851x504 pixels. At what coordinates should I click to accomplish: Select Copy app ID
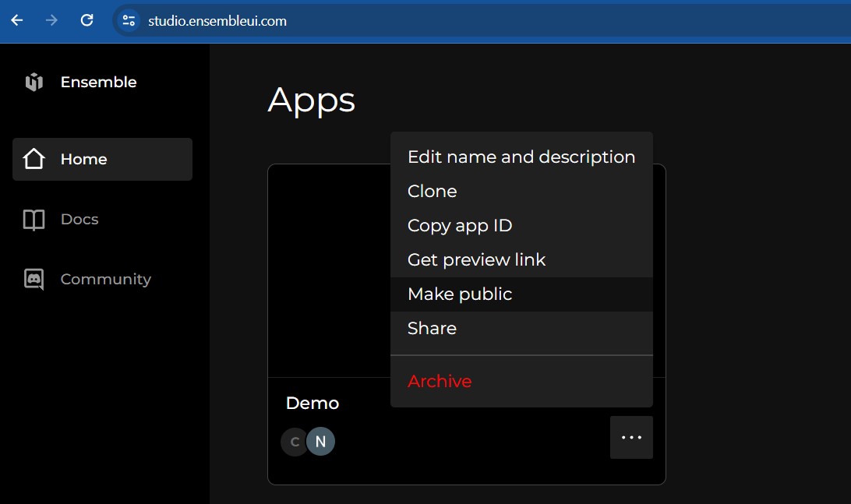[459, 225]
